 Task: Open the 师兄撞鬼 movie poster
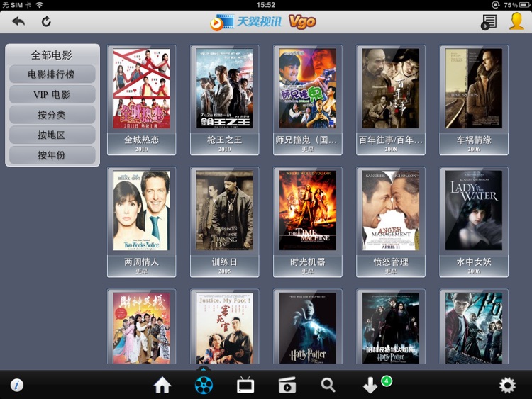click(308, 88)
